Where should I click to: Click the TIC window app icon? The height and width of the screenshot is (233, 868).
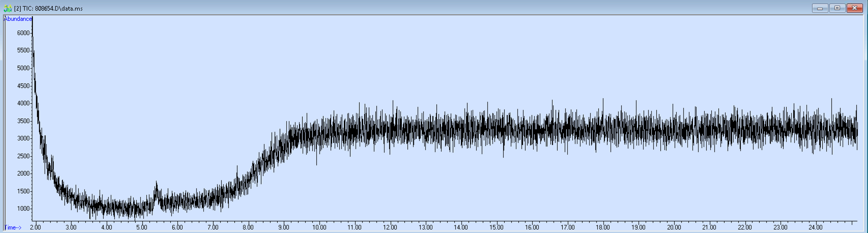(7, 8)
